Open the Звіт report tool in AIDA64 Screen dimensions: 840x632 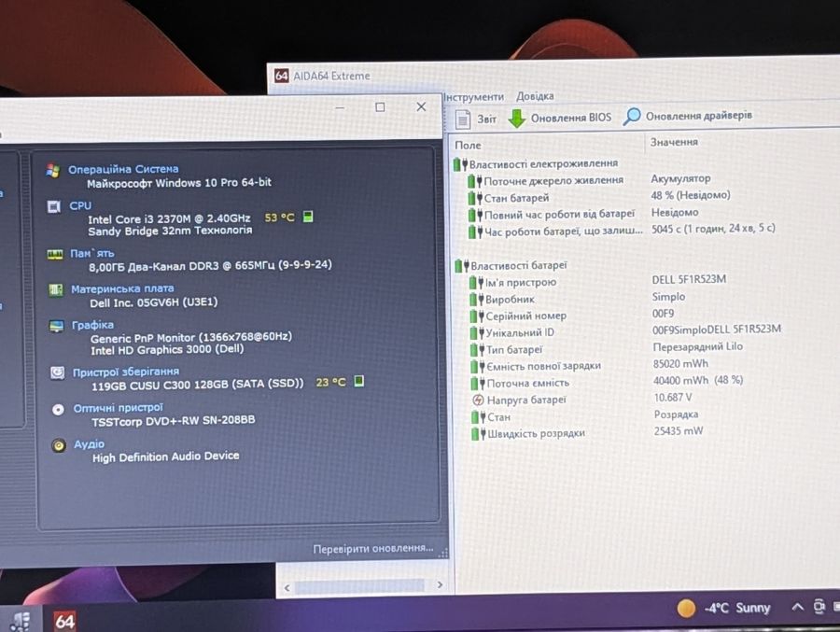(476, 119)
